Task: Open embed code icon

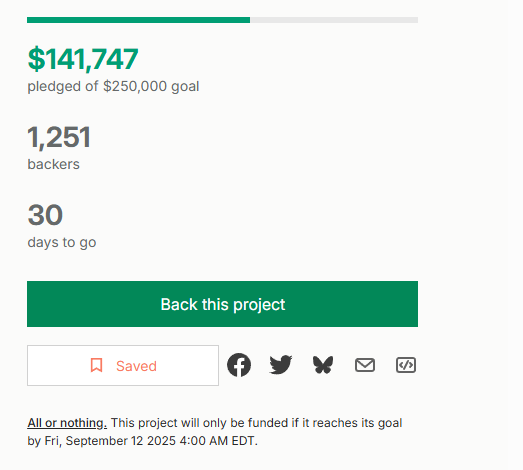Action: pyautogui.click(x=406, y=365)
